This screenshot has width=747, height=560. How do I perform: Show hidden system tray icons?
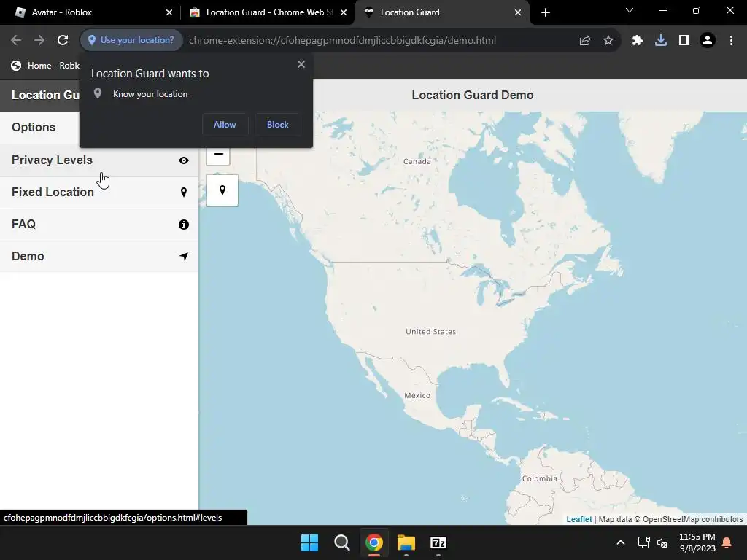(x=620, y=542)
